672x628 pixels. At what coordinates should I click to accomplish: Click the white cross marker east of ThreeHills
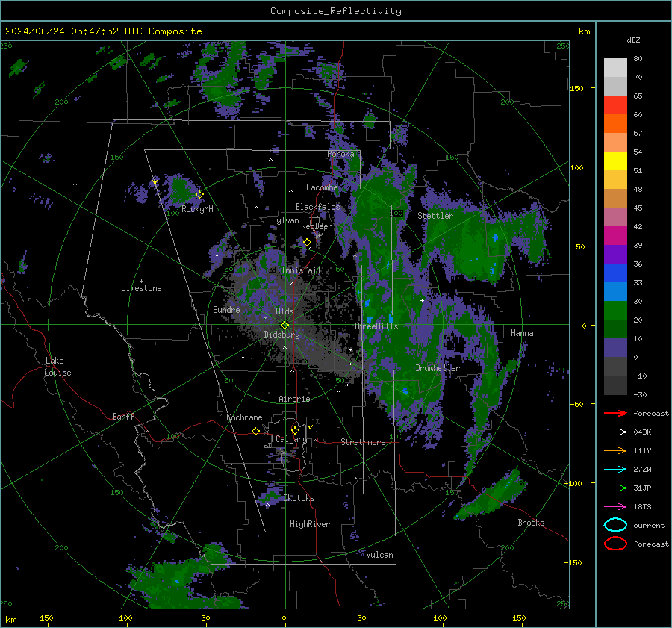click(422, 300)
